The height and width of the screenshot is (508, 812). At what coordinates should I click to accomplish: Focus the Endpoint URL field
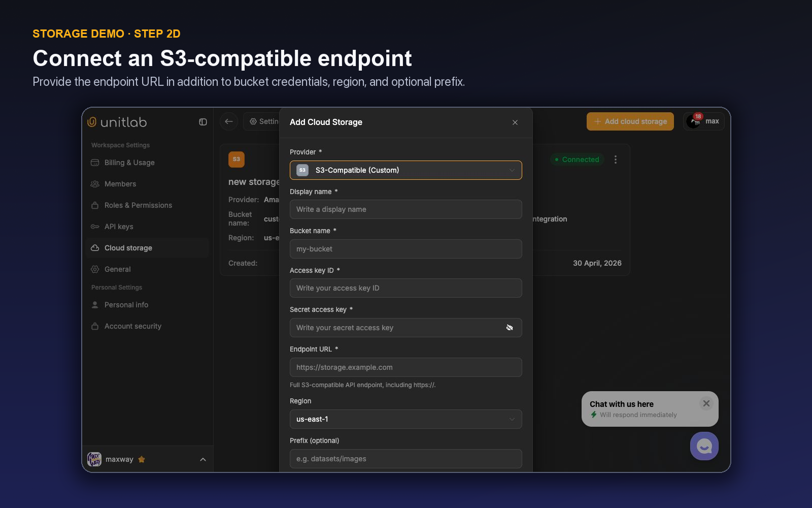click(406, 367)
